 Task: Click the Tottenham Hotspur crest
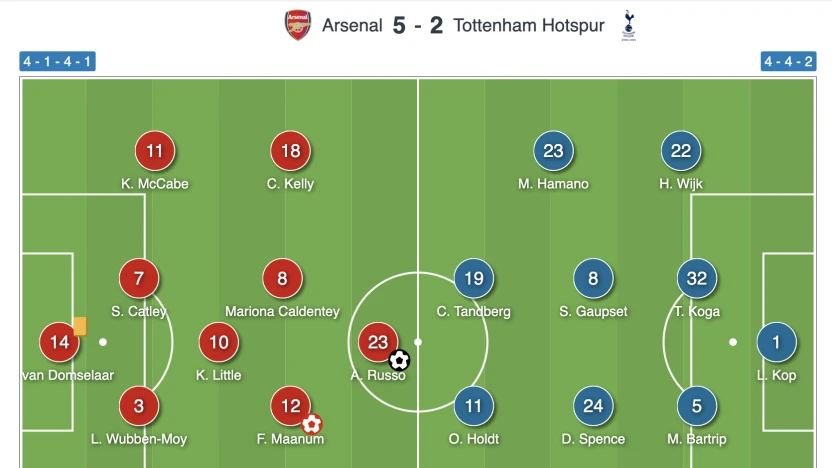628,25
